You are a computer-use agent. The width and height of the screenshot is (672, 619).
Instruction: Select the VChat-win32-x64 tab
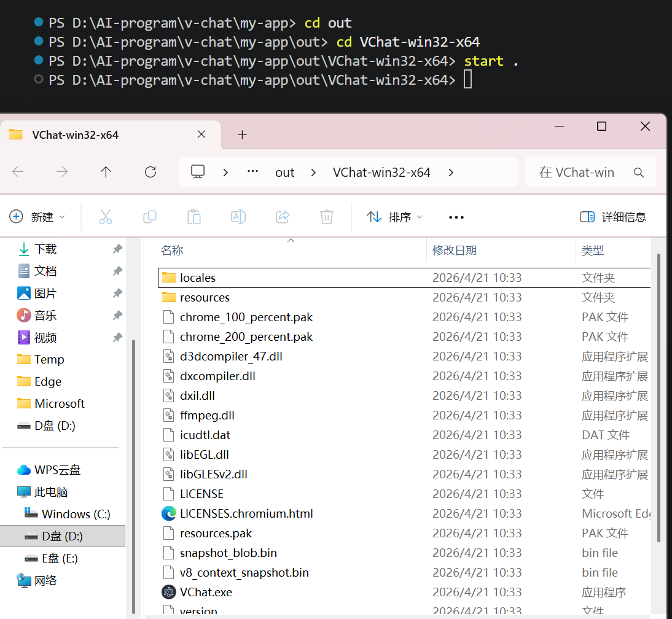111,135
